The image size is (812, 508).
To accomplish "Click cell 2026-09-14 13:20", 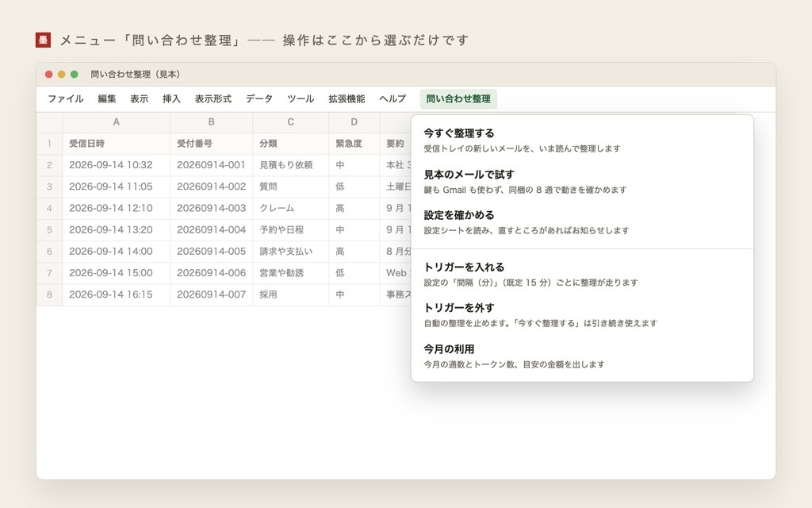I will (116, 229).
